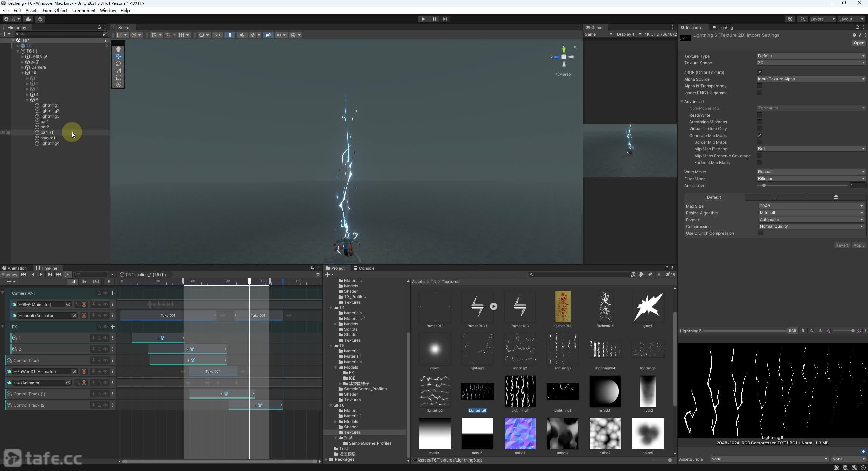Select lightning4 in the Hierarchy

tap(50, 143)
